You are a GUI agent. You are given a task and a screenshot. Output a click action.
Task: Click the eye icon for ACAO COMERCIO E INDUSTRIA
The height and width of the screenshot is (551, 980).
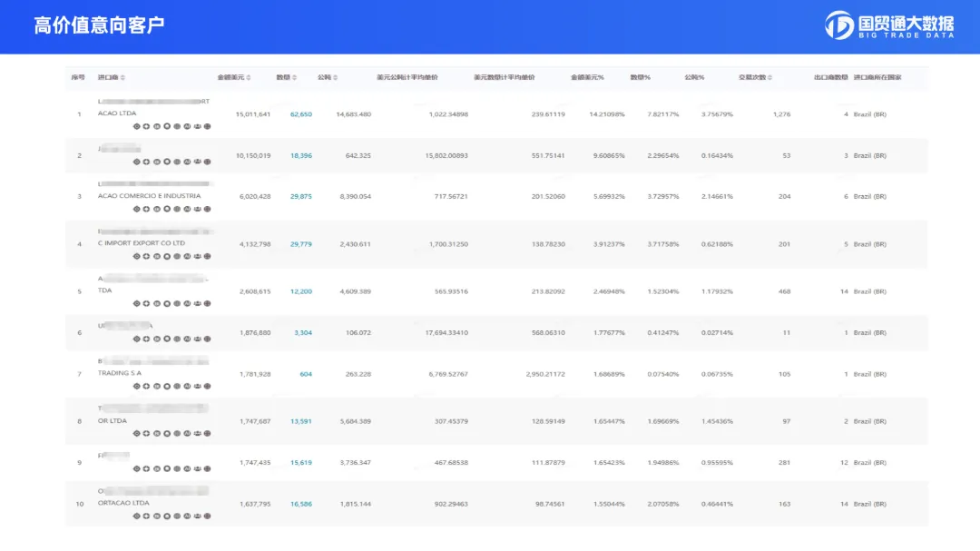136,209
